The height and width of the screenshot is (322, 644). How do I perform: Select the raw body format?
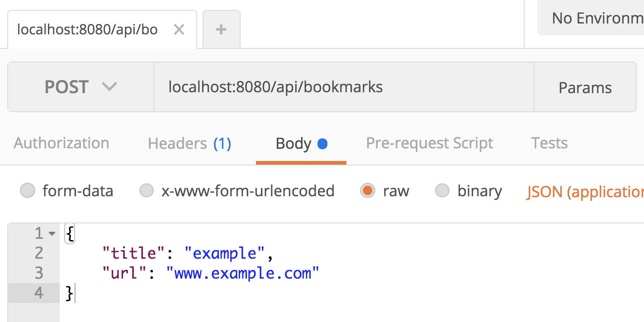point(368,190)
